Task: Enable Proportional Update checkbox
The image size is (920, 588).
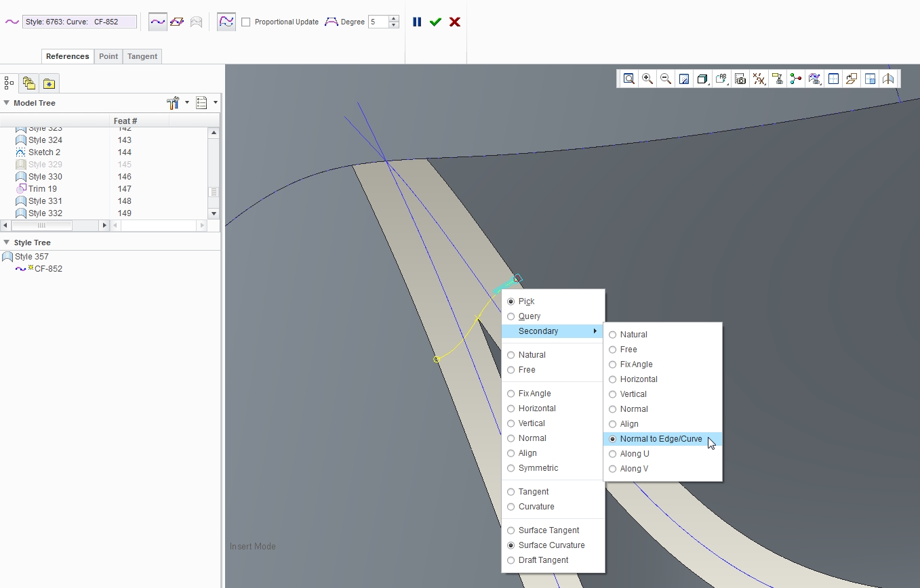Action: [245, 22]
